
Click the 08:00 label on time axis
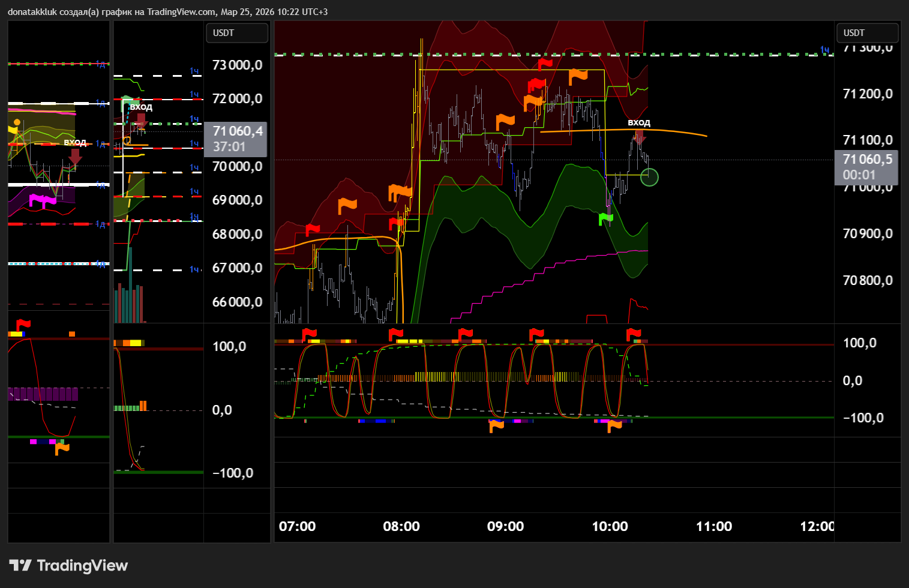(x=401, y=526)
